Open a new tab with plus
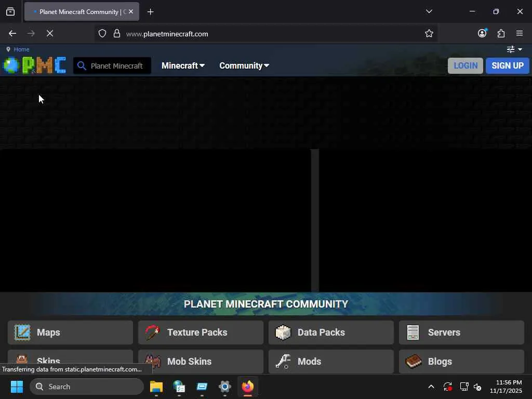This screenshot has width=532, height=399. pyautogui.click(x=150, y=12)
